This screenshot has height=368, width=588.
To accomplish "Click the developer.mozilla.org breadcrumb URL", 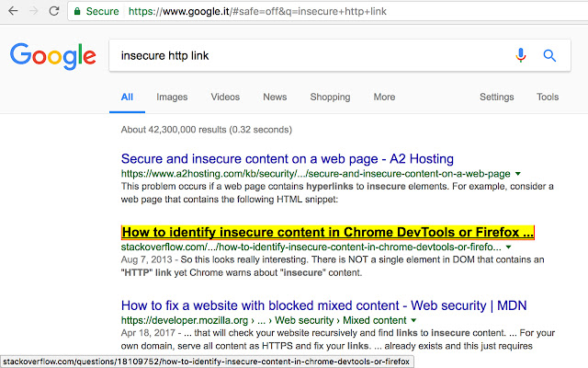I will (264, 320).
